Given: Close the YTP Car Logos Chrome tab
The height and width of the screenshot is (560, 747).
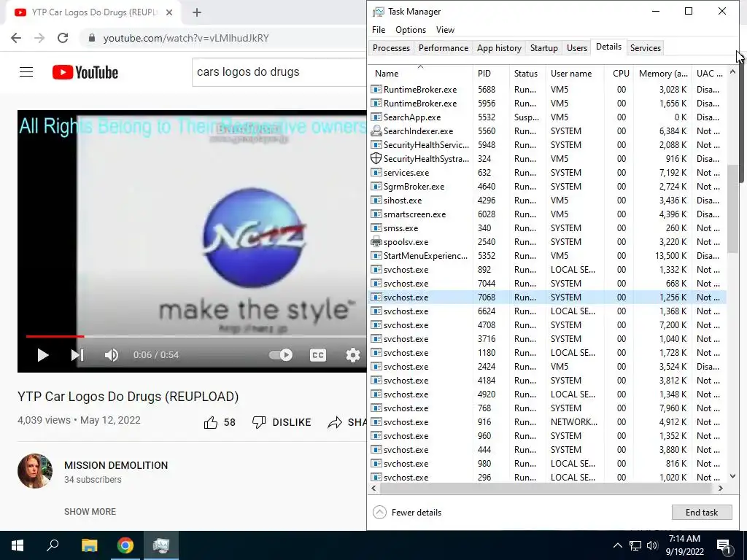Looking at the screenshot, I should point(169,12).
